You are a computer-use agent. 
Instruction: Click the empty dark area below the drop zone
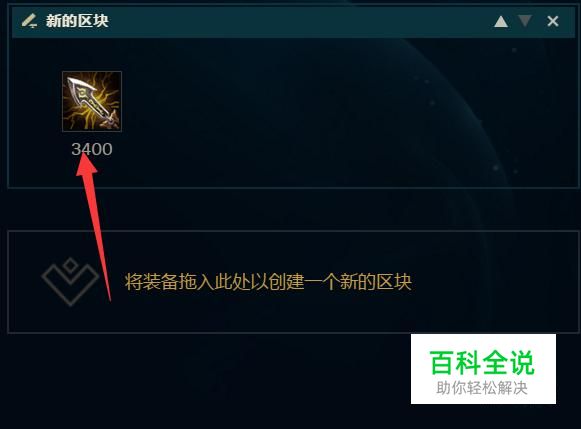(204, 382)
